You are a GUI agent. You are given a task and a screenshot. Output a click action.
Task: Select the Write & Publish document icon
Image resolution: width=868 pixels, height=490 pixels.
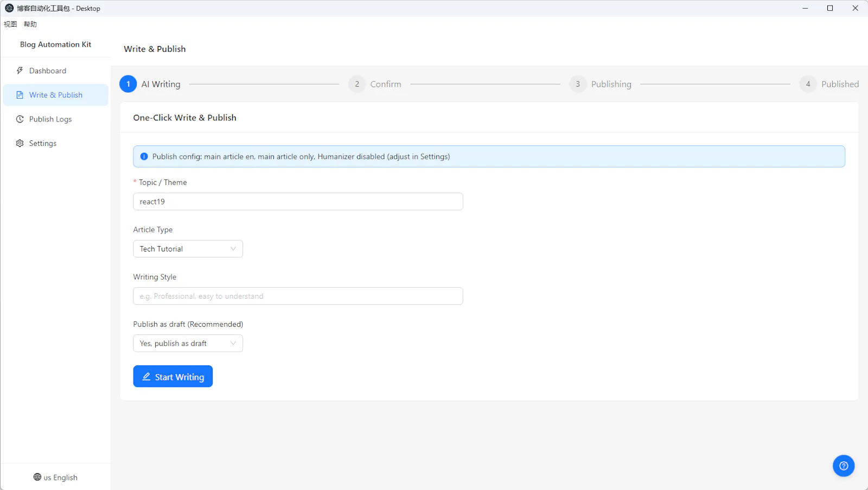click(20, 95)
